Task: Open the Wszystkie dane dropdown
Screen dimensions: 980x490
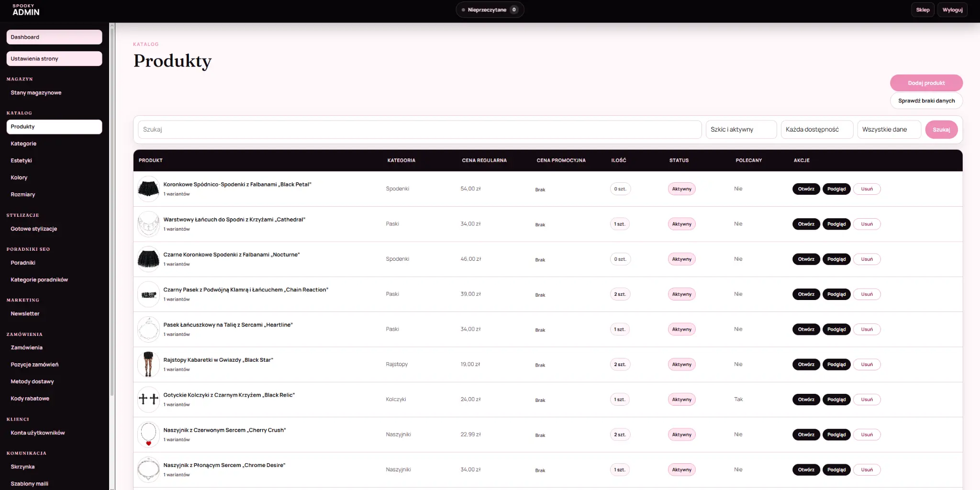Action: pos(889,130)
